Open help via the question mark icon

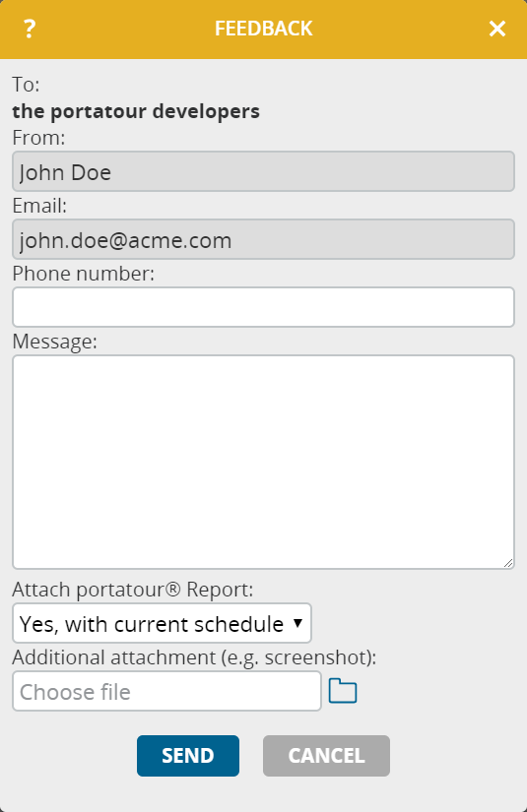coord(30,29)
